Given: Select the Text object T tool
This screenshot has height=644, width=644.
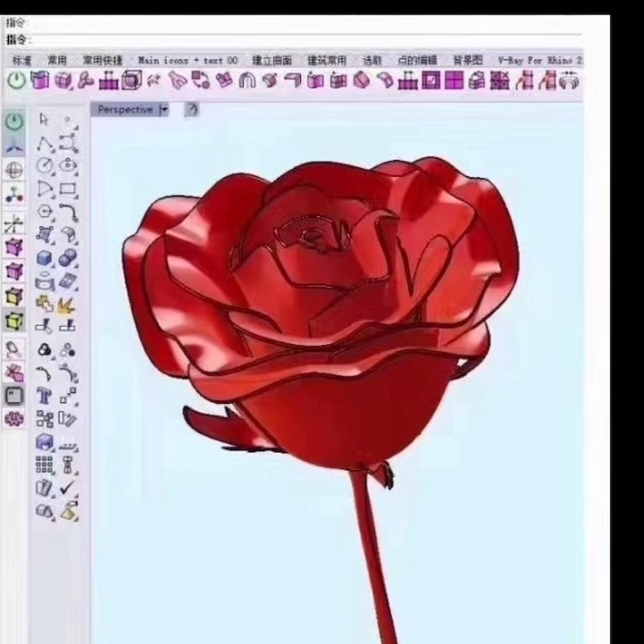Looking at the screenshot, I should [44, 396].
